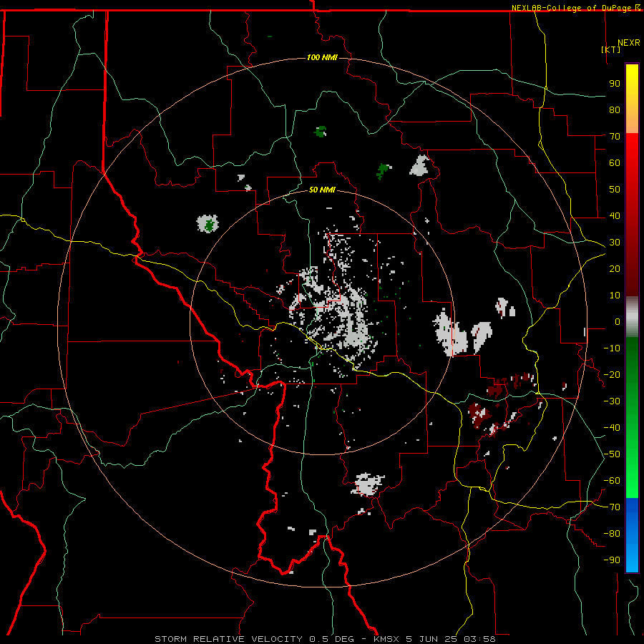The image size is (644, 644).
Task: Select the positive 20 scale value
Action: (615, 269)
